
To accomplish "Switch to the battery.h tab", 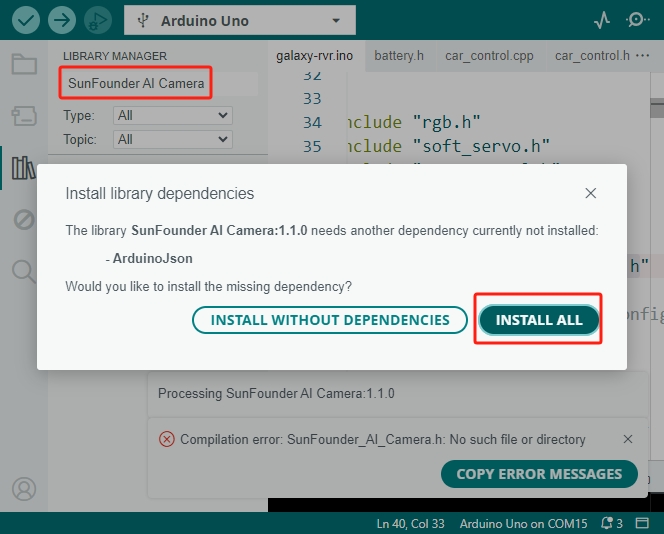I will (399, 56).
